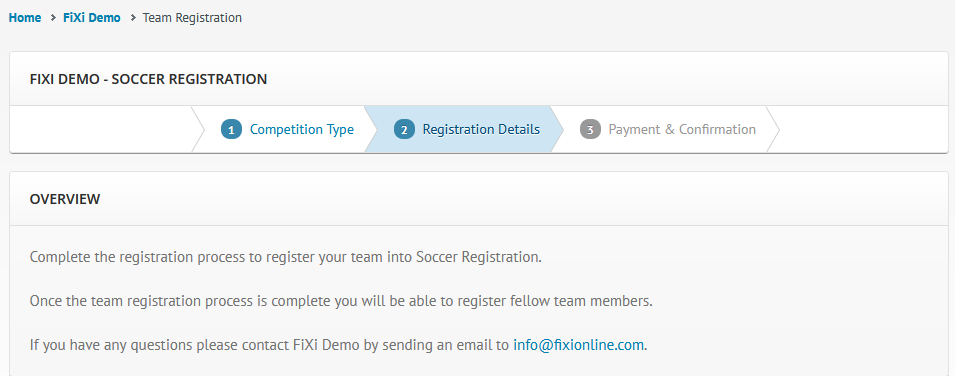Click the Team Registration breadcrumb text

coord(192,18)
